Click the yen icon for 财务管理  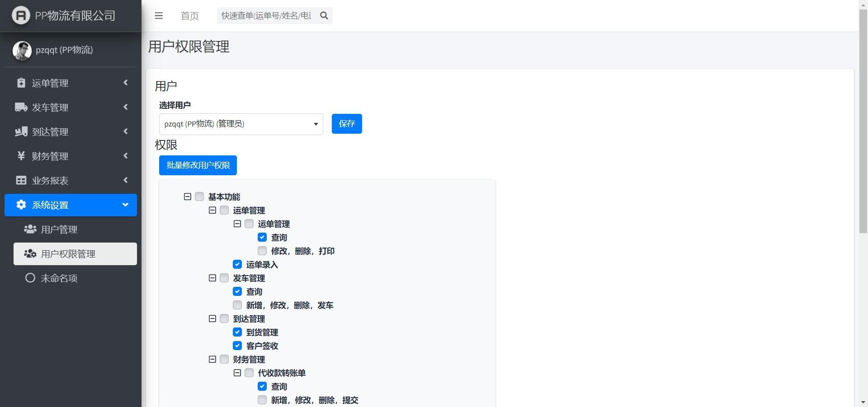tap(21, 156)
